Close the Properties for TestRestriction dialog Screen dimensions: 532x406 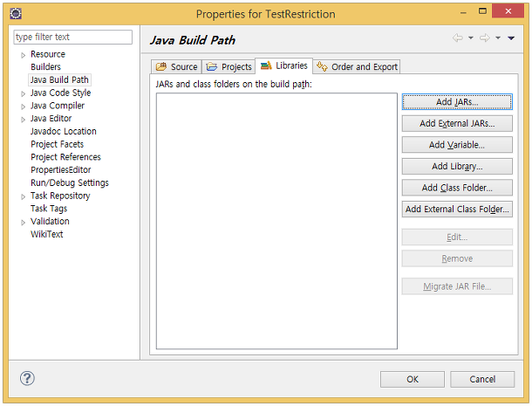(x=508, y=11)
